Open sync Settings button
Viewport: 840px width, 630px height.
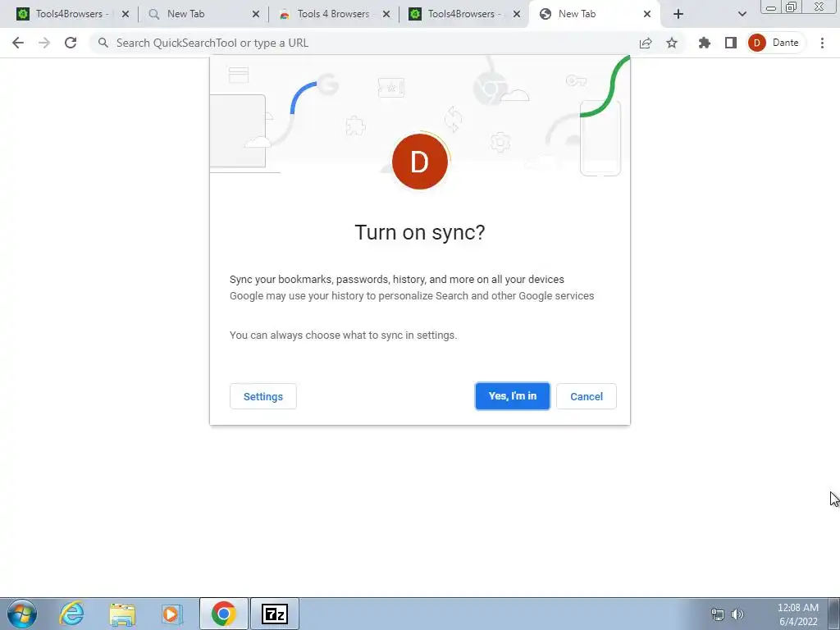coord(263,396)
